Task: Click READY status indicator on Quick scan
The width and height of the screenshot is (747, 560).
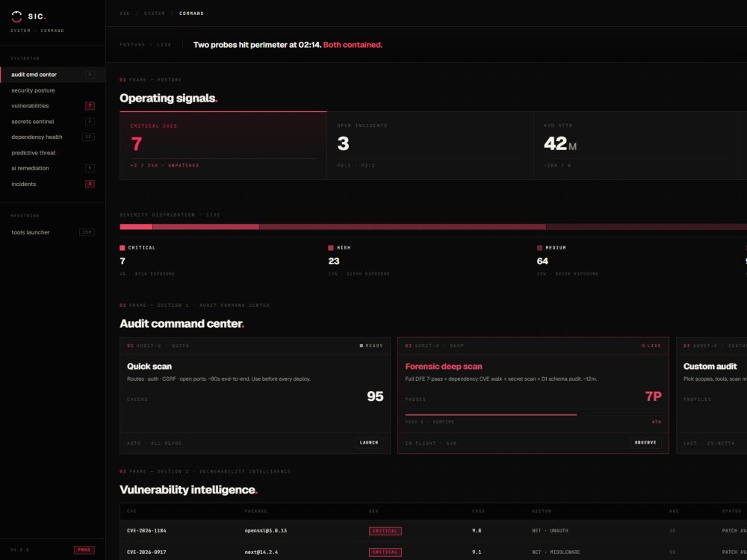Action: [x=371, y=346]
